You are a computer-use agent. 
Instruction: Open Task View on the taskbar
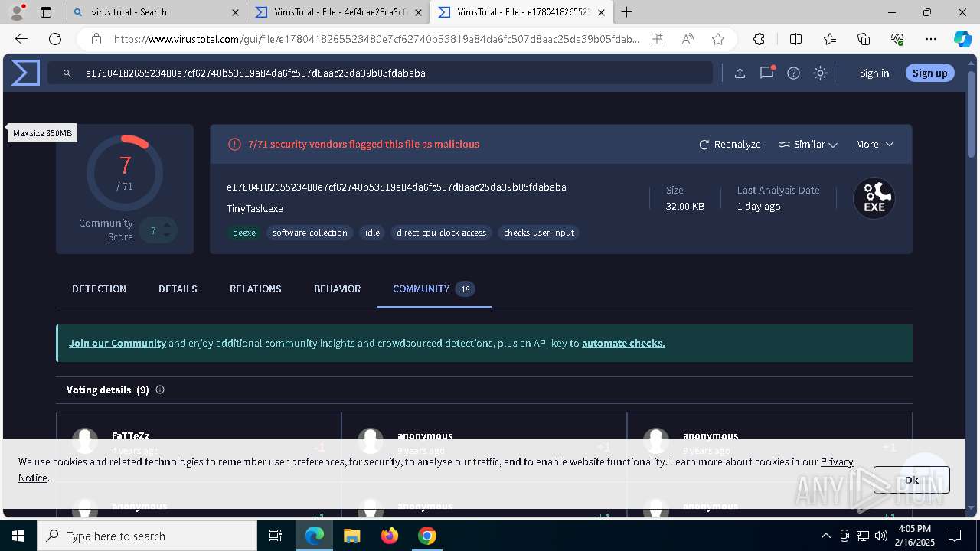(276, 536)
